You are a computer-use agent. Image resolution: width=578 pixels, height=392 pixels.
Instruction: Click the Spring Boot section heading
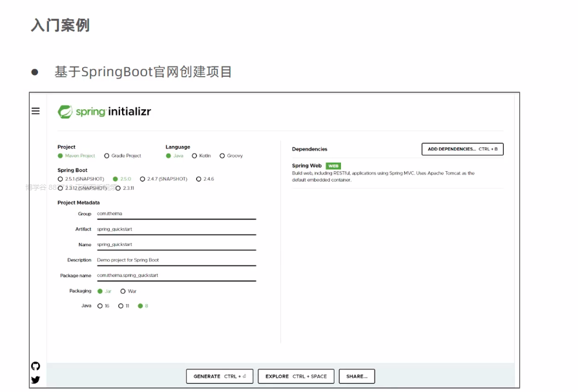point(72,170)
